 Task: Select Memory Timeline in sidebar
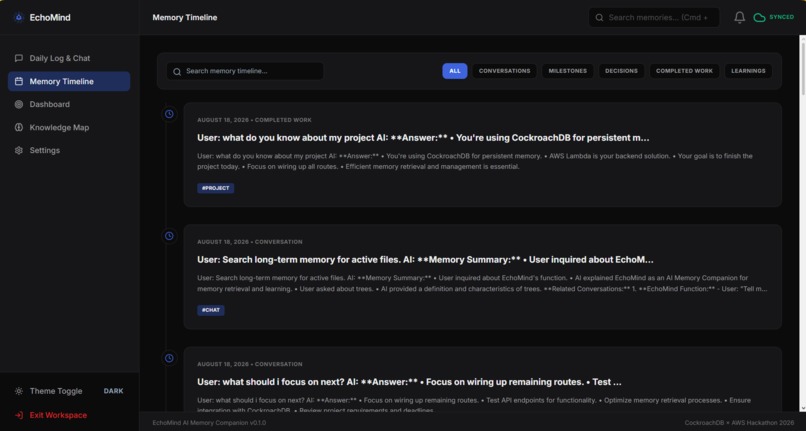tap(69, 81)
